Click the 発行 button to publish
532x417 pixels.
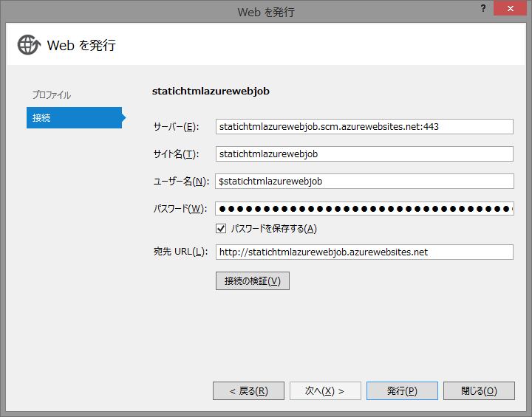pos(402,391)
